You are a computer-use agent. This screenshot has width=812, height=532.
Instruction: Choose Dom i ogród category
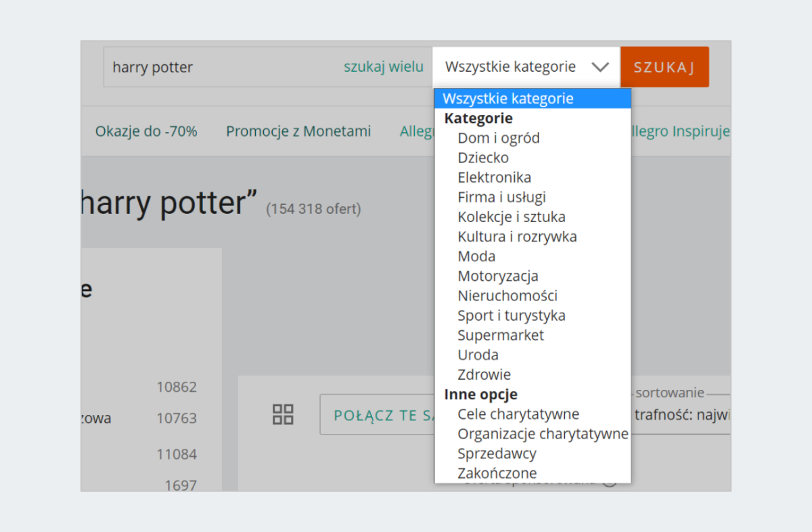pyautogui.click(x=499, y=138)
